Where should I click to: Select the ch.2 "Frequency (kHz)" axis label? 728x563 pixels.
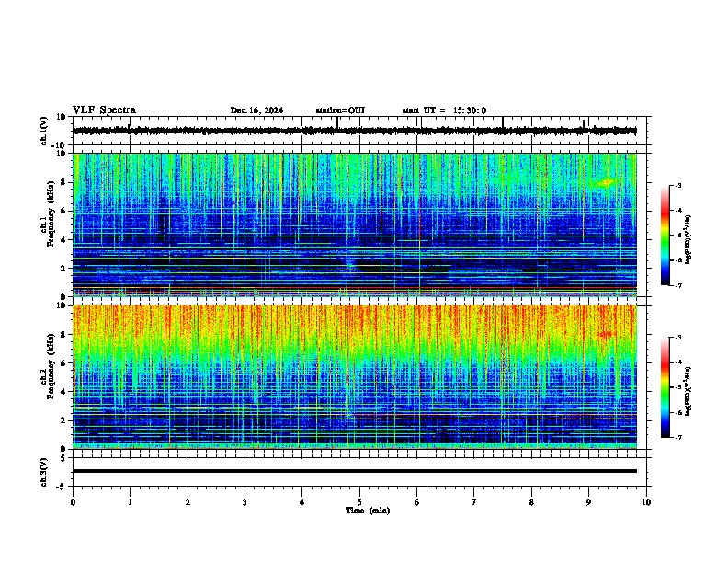tap(51, 366)
